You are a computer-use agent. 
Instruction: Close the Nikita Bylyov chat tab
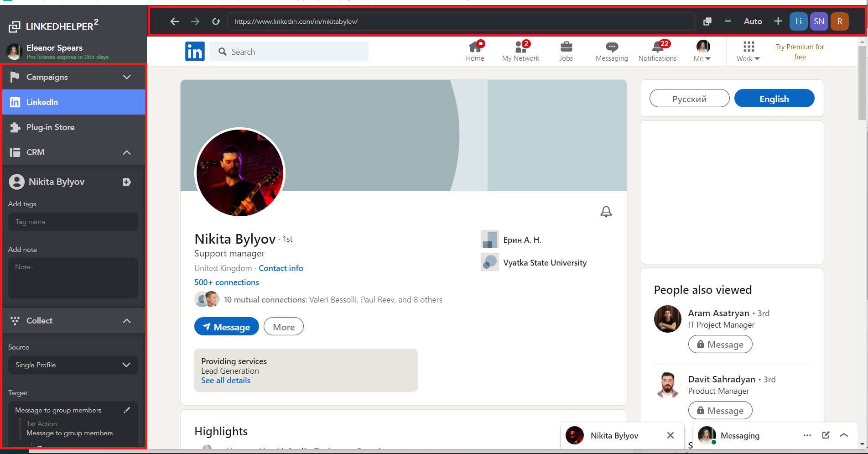point(670,435)
